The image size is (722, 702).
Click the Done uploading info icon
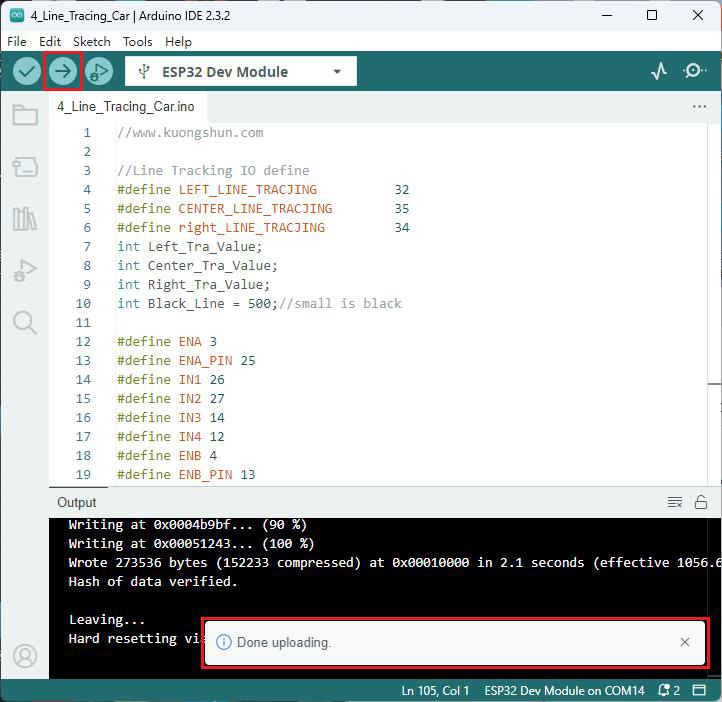coord(224,642)
